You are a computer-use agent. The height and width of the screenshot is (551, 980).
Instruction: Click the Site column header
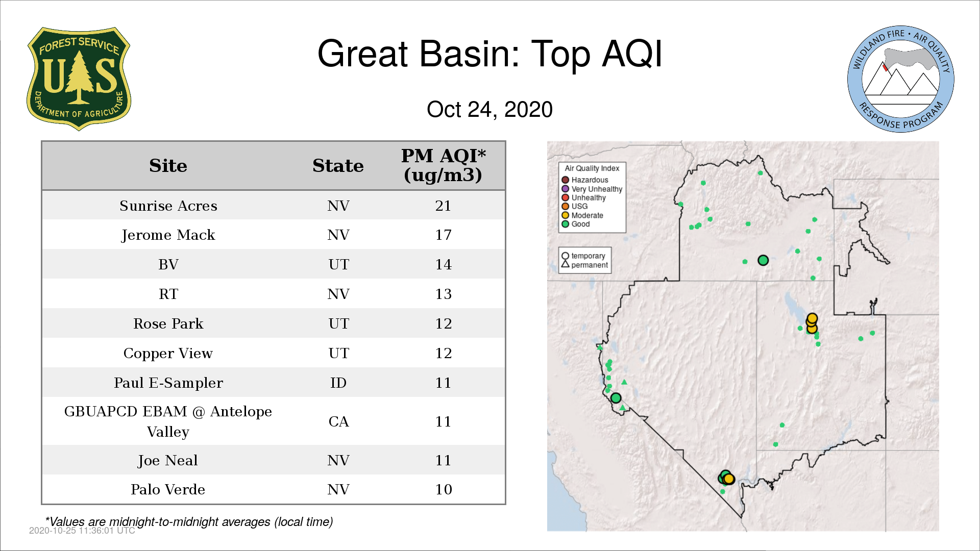point(168,166)
